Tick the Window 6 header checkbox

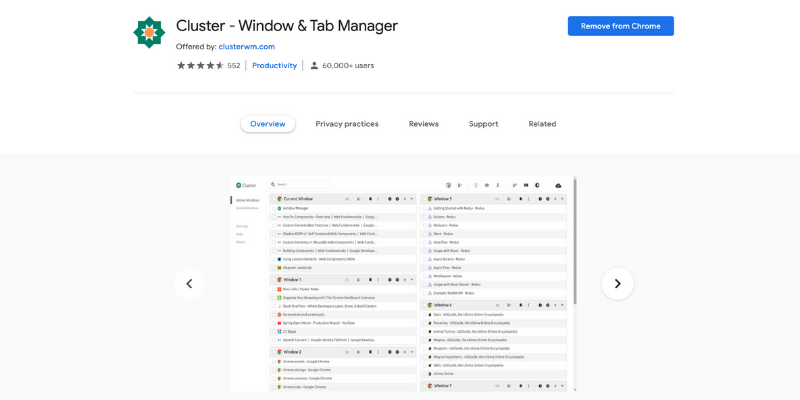point(424,305)
